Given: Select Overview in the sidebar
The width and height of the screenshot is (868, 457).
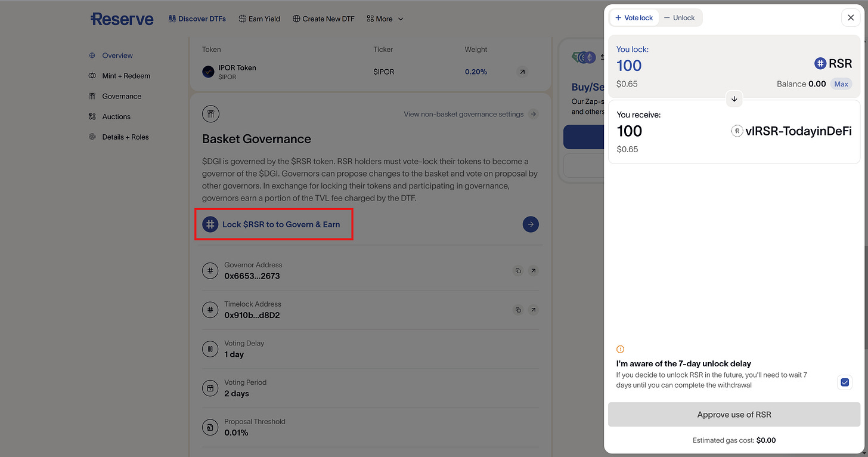Looking at the screenshot, I should [x=111, y=55].
